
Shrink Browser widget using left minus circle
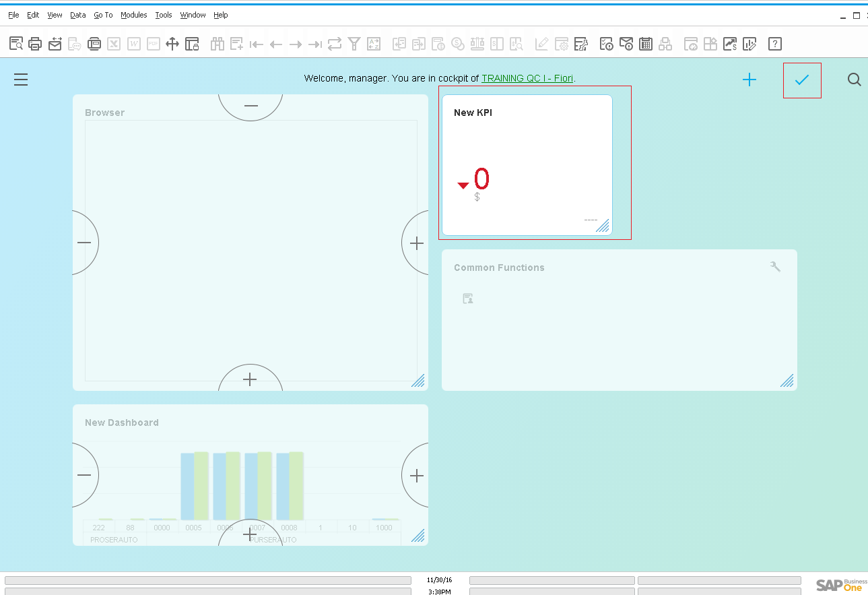point(84,243)
